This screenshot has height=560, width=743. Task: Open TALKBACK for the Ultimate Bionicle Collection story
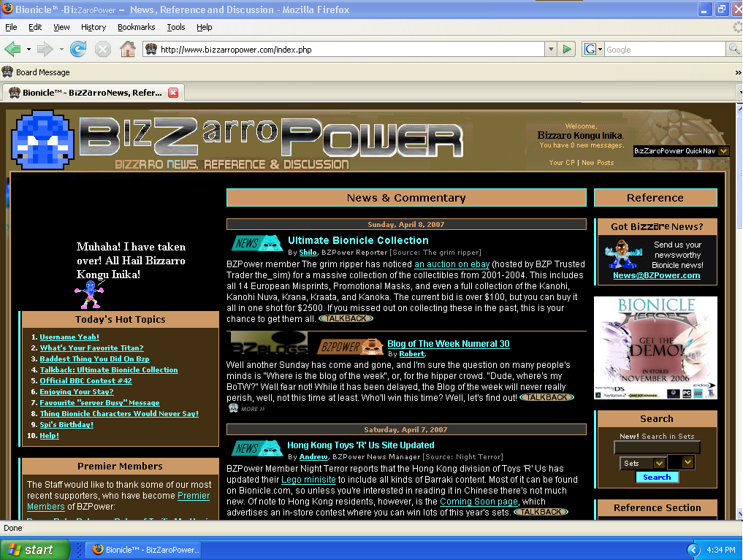[345, 318]
